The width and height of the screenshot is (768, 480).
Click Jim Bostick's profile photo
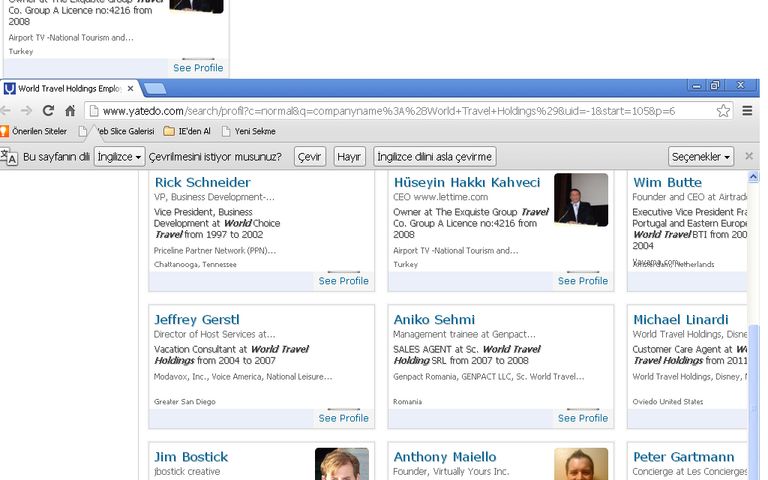342,464
